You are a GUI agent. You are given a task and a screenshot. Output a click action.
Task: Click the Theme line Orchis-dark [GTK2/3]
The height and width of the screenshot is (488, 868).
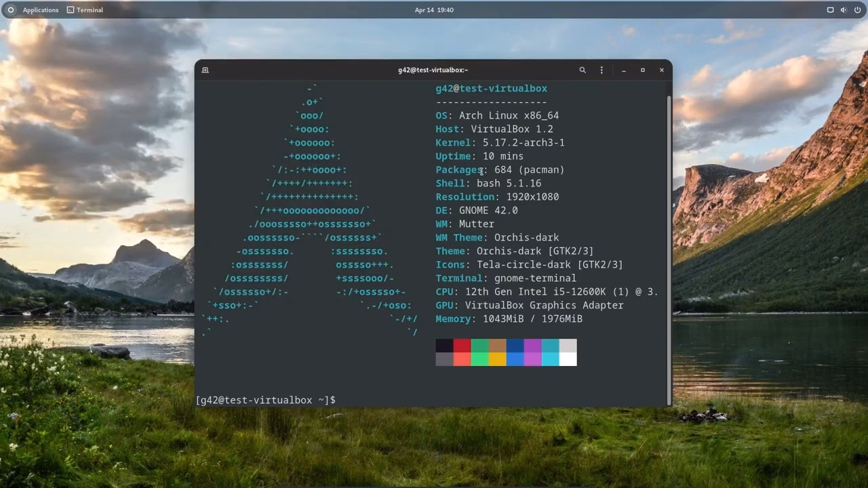[x=515, y=251]
